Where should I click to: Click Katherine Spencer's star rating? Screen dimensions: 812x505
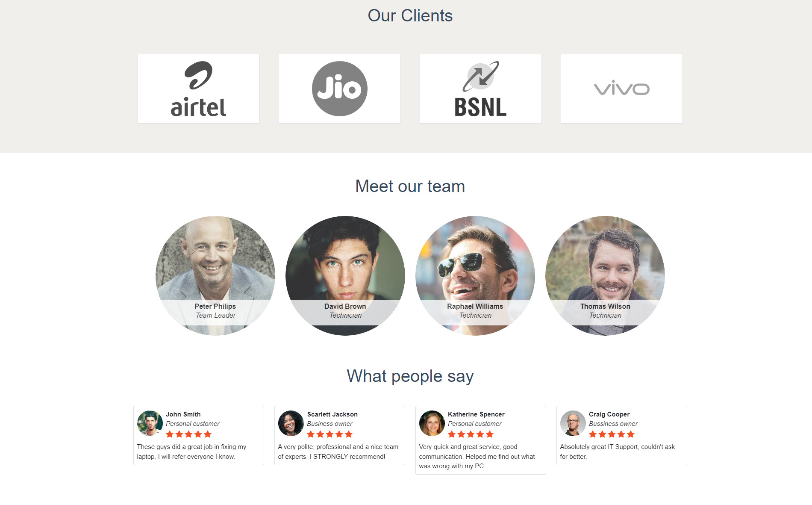[x=471, y=434]
